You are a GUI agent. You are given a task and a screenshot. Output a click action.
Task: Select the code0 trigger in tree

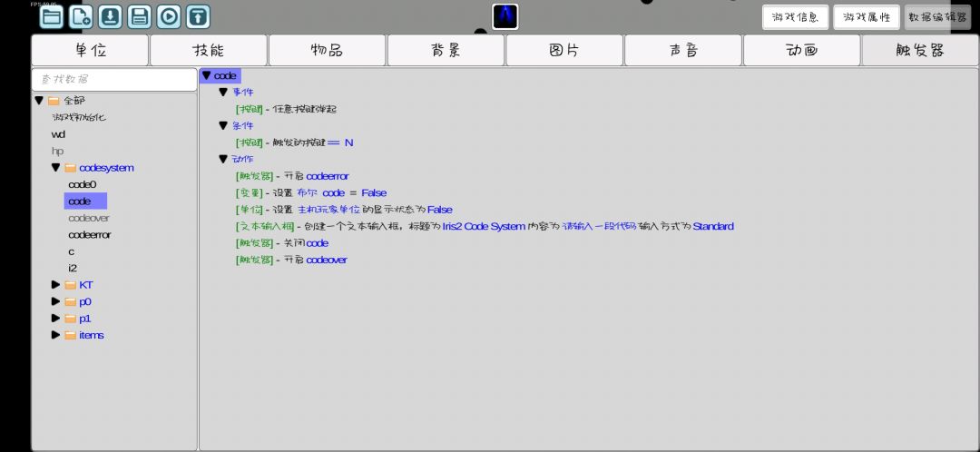(x=83, y=184)
